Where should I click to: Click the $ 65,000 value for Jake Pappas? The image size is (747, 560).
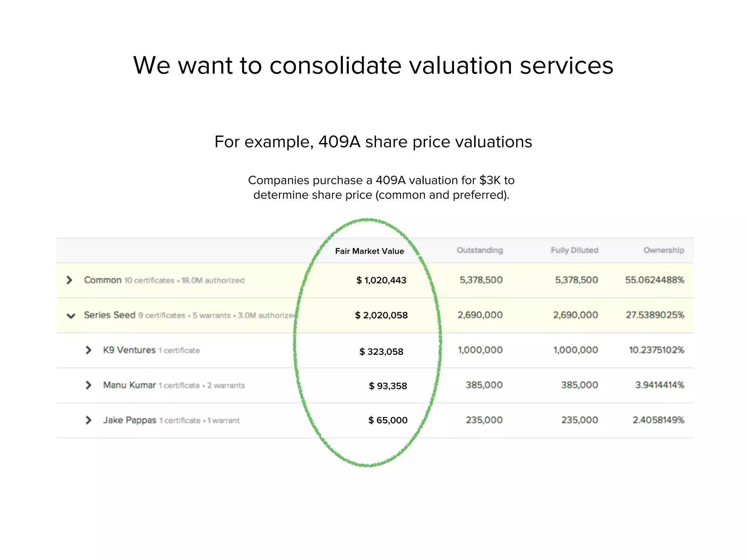[x=388, y=420]
